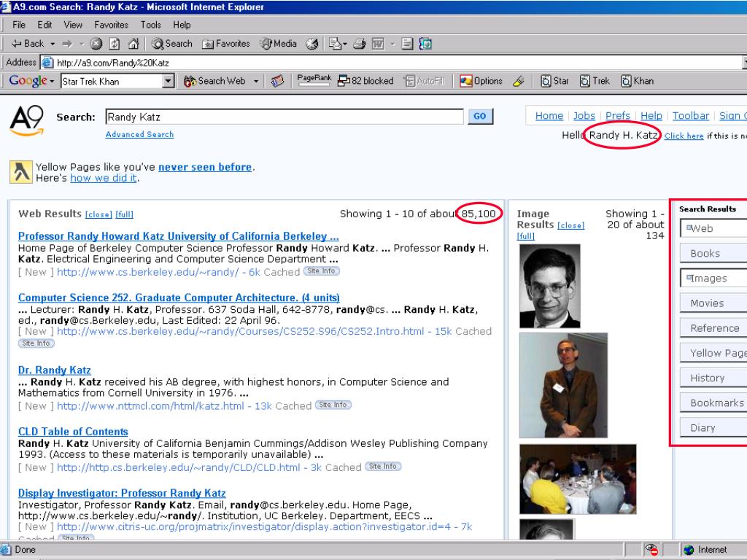This screenshot has height=560, width=747.
Task: Find the word Trek on the page
Action: [x=595, y=81]
